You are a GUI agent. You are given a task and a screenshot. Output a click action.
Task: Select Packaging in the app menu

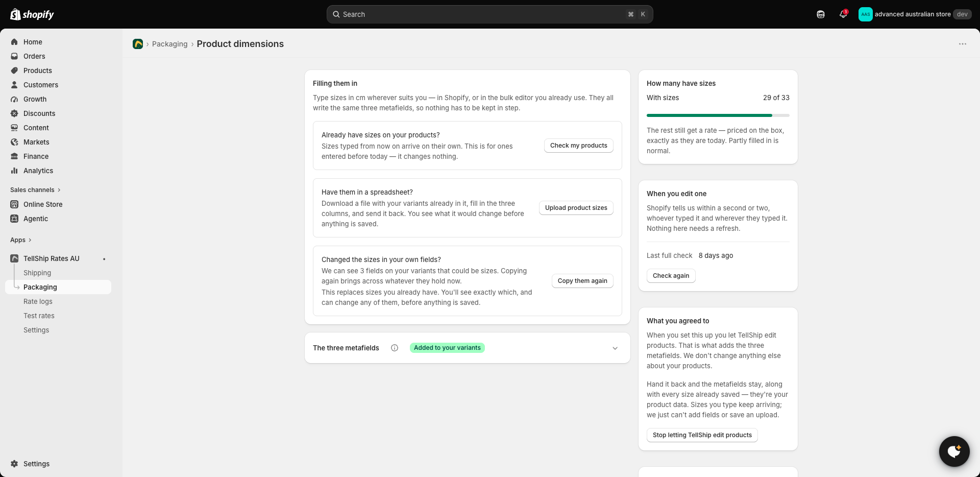[x=58, y=287]
